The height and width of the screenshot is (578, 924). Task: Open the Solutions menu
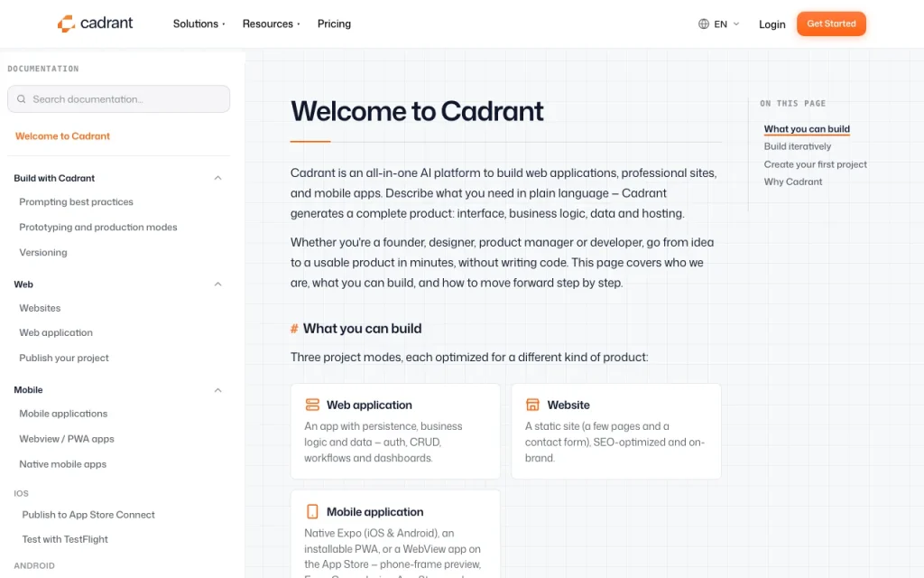(x=199, y=24)
